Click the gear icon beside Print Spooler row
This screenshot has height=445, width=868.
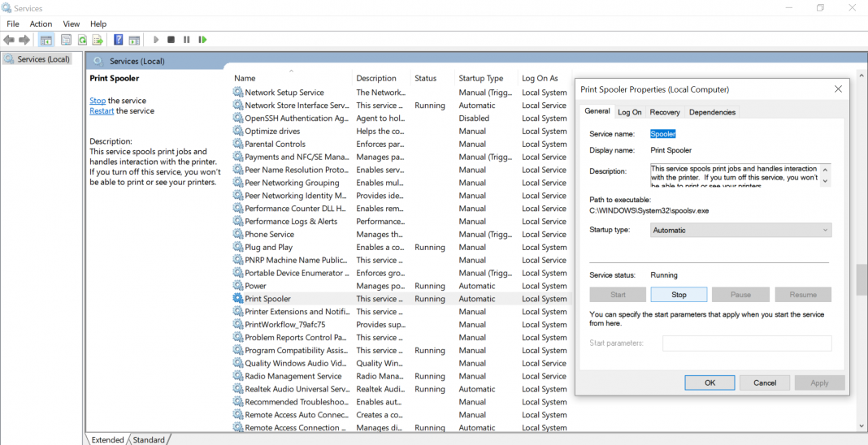tap(238, 299)
